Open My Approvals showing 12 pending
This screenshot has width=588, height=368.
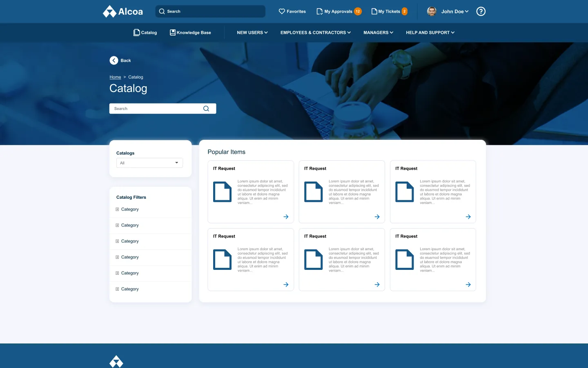(339, 11)
